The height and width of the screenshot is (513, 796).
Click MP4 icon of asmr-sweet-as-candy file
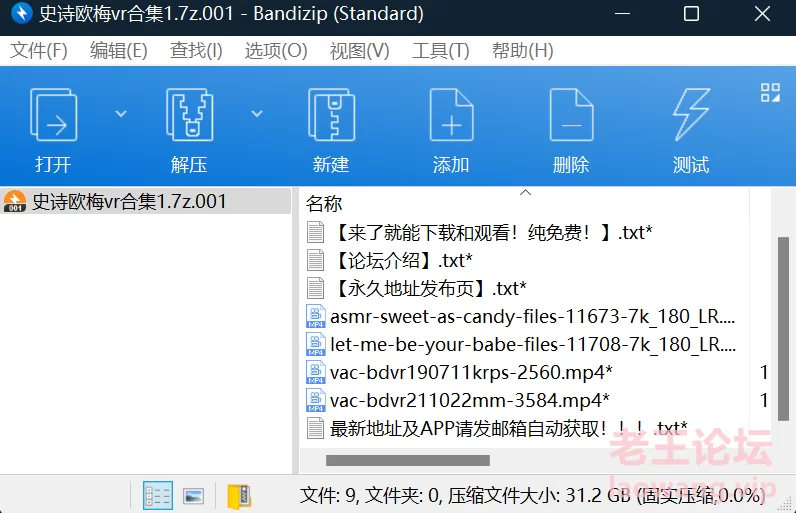coord(316,317)
